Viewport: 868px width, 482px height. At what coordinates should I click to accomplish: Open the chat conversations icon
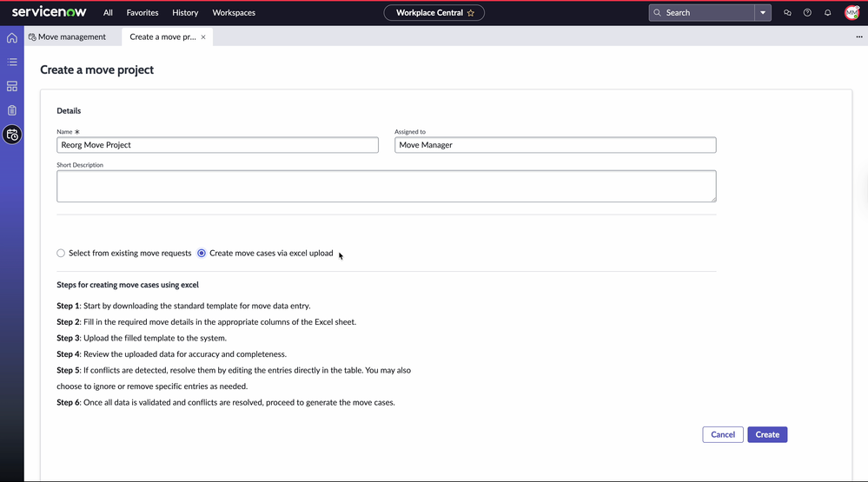coord(787,13)
